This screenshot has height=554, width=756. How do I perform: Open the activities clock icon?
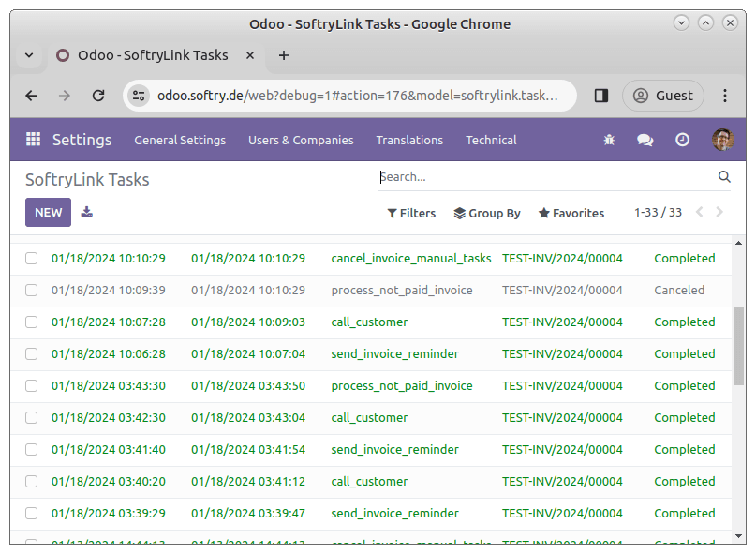tap(682, 140)
